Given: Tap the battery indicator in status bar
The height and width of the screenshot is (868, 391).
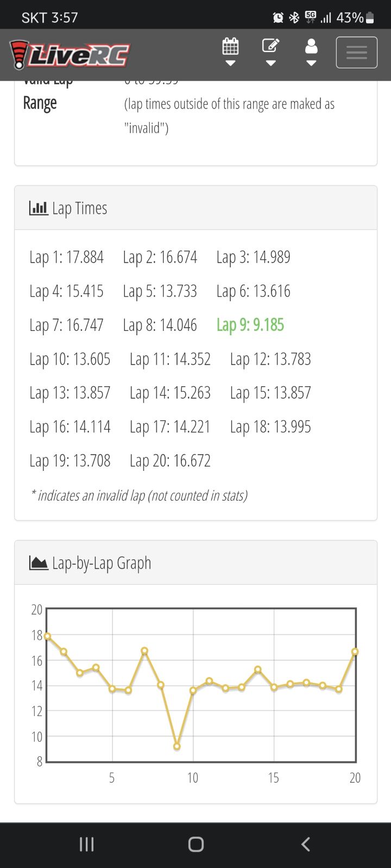Looking at the screenshot, I should pyautogui.click(x=370, y=17).
